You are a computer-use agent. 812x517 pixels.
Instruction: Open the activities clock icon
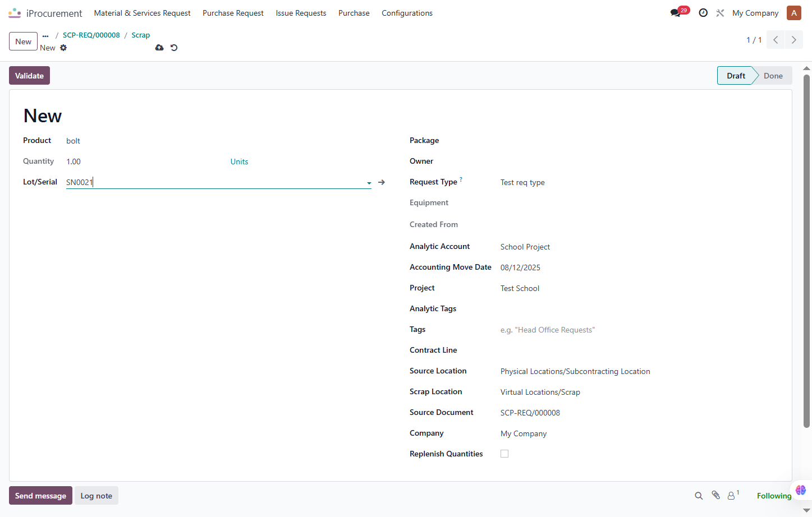703,13
